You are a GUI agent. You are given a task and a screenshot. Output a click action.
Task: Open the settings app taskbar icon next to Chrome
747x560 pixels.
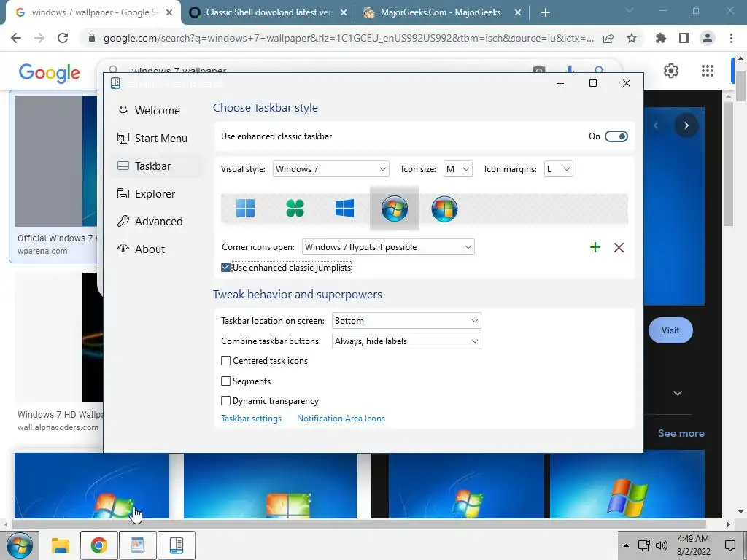138,545
